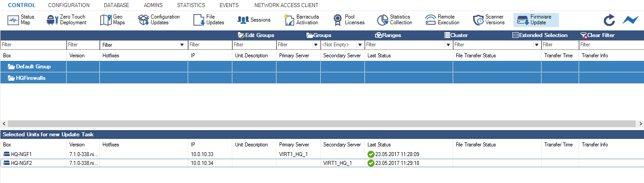Open Barracuda Activation page

301,19
